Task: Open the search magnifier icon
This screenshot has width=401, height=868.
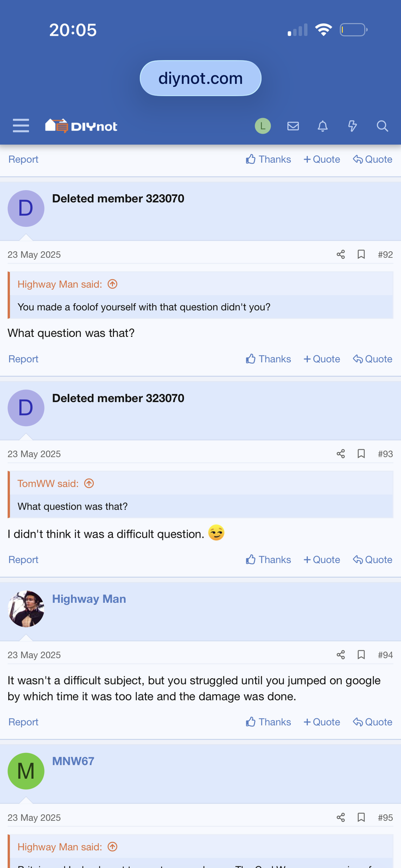Action: point(382,126)
